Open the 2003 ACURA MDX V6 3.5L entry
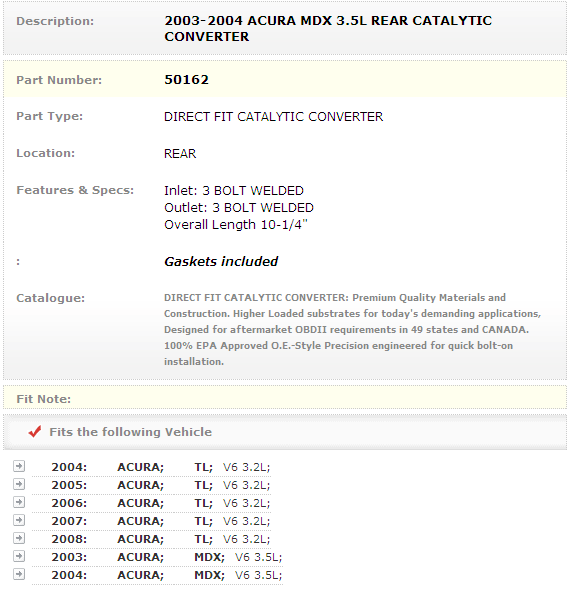This screenshot has height=611, width=570. pyautogui.click(x=157, y=557)
